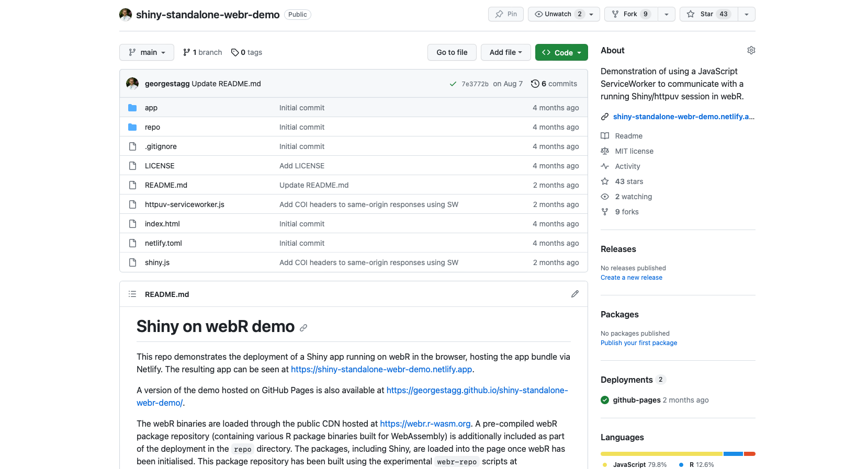This screenshot has width=868, height=469.
Task: Expand the green Code dropdown
Action: 561,52
